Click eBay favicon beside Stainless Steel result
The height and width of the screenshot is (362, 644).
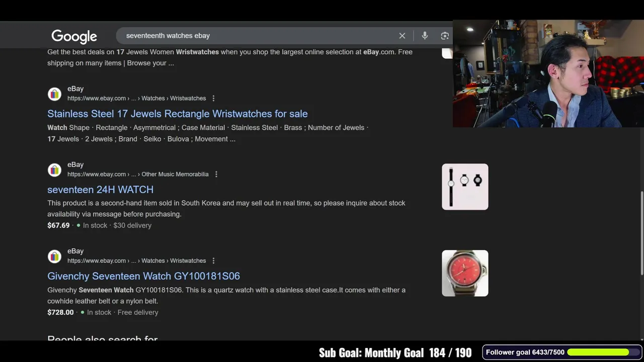pos(54,94)
